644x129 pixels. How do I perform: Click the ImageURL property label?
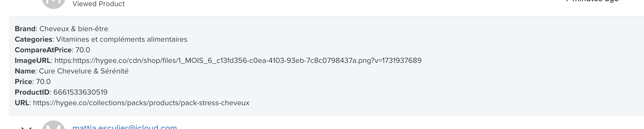click(x=33, y=61)
